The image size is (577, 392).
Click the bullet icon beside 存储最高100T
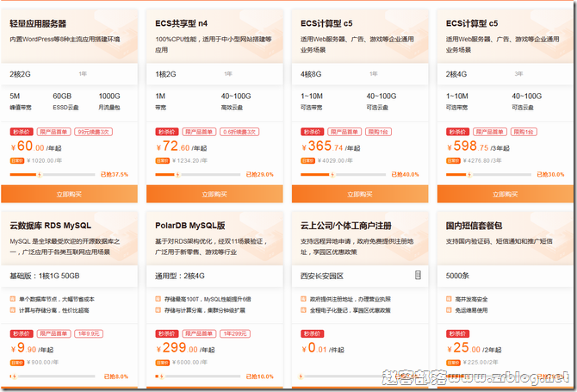click(158, 299)
